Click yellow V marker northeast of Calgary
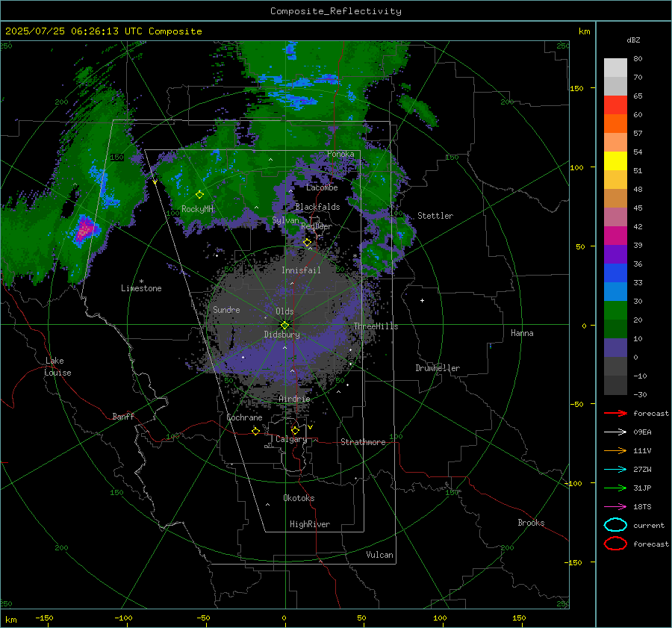The height and width of the screenshot is (628, 672). [x=310, y=427]
